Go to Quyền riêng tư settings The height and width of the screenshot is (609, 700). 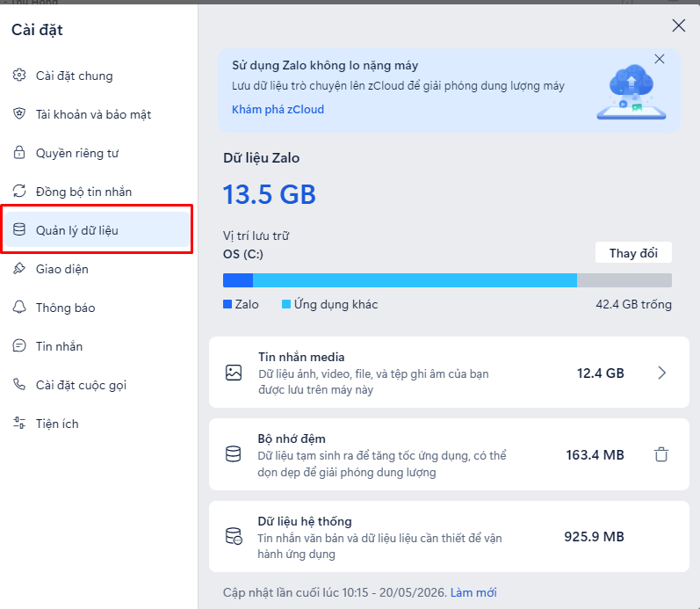pyautogui.click(x=97, y=153)
